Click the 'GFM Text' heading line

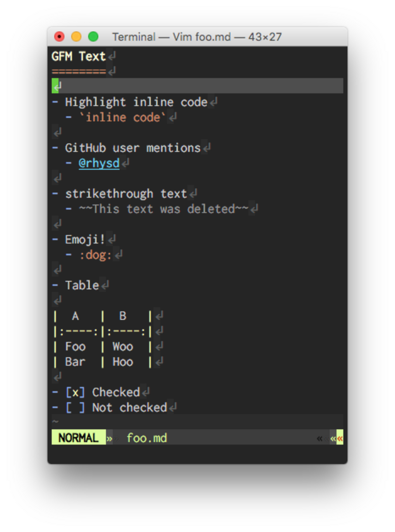[x=79, y=57]
